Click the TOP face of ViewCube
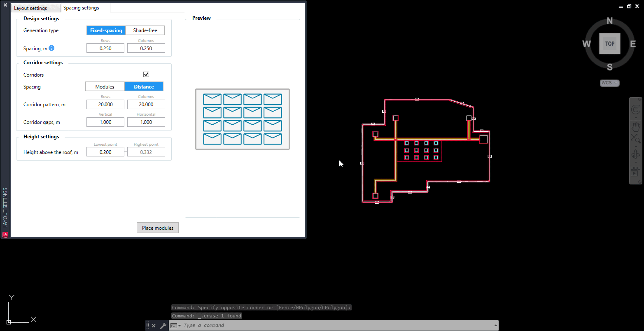 [x=610, y=44]
